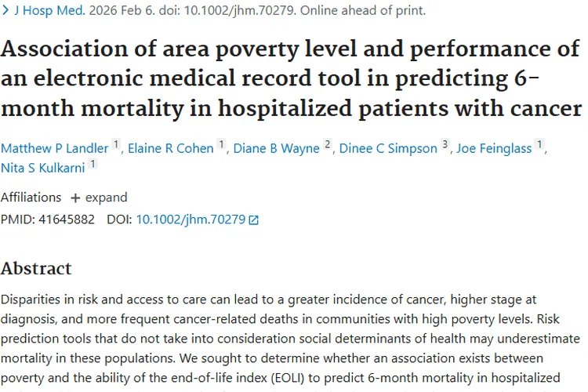The width and height of the screenshot is (588, 392).
Task: Open author Matthew P Landler's link
Action: 54,148
